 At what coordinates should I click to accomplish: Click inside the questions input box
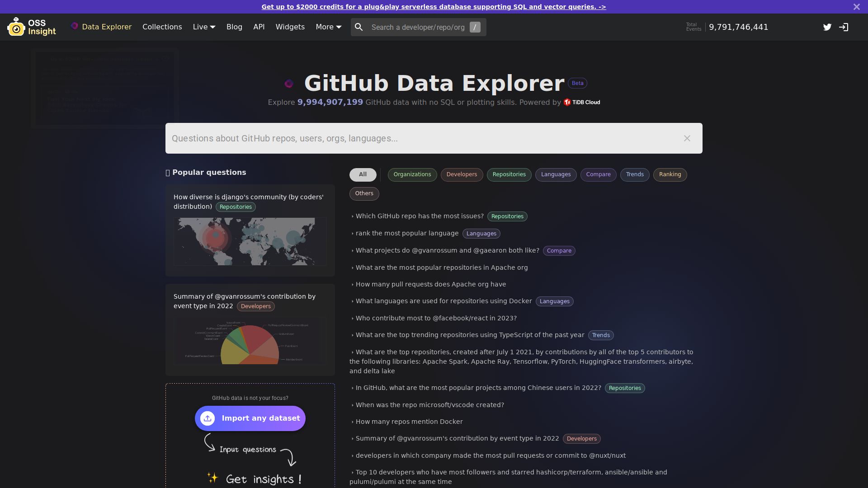407,138
